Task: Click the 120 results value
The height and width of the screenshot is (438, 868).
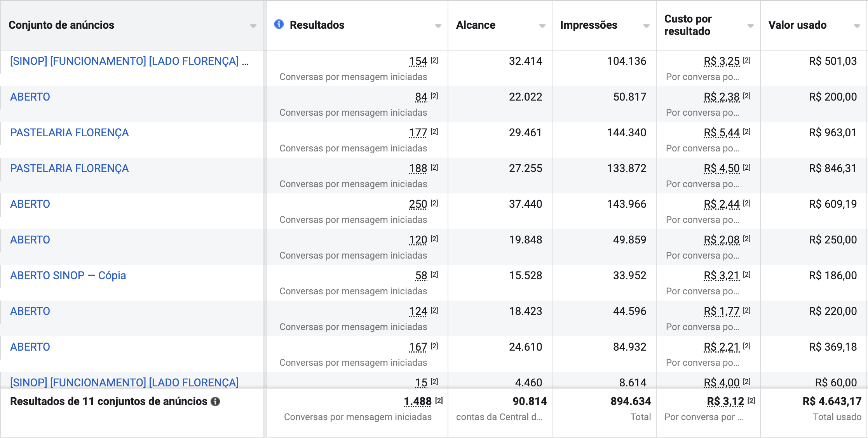Action: (x=418, y=240)
